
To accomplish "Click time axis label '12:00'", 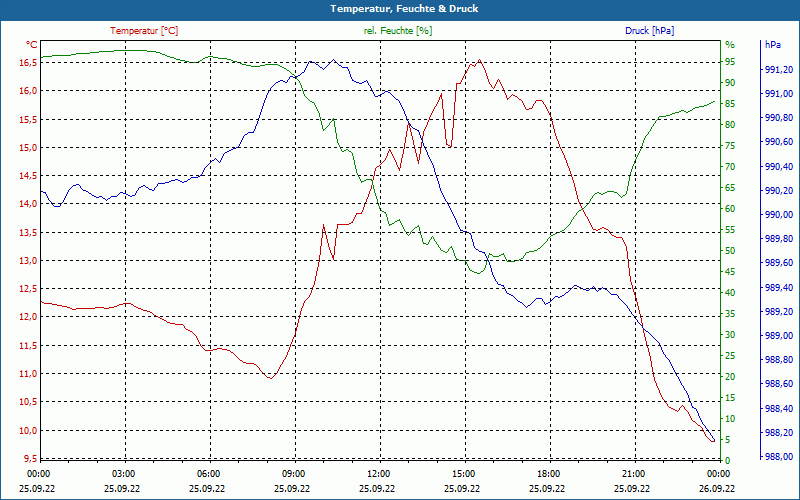I will [x=378, y=473].
